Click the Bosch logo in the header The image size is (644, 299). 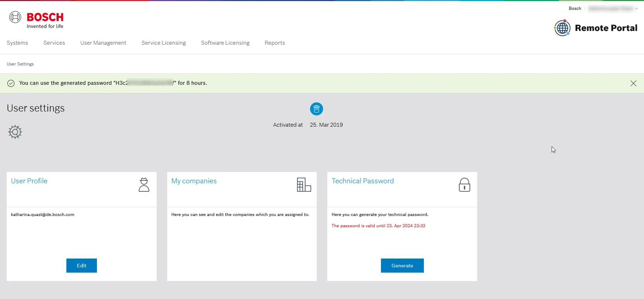point(36,20)
